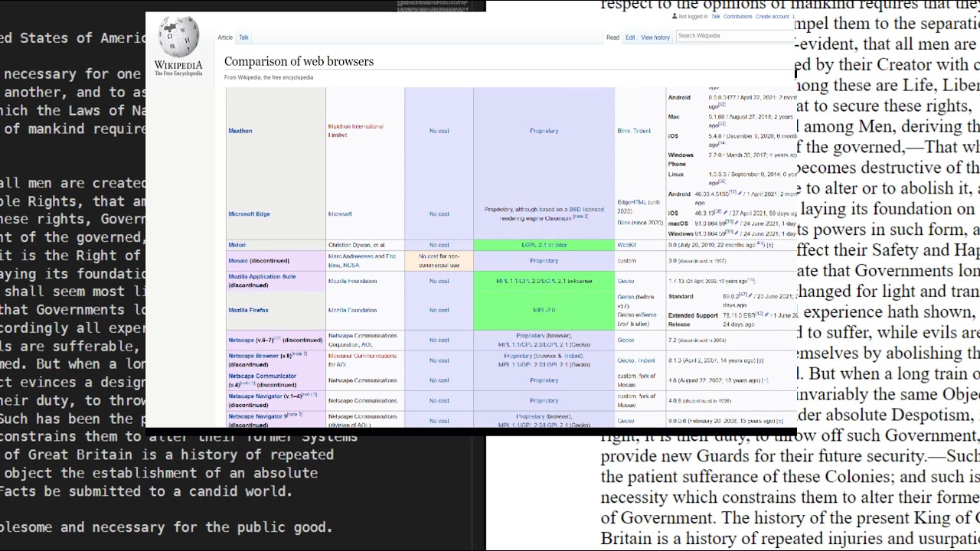This screenshot has width=980, height=551.
Task: Open the Mozilla Application Suite link
Action: [x=262, y=277]
